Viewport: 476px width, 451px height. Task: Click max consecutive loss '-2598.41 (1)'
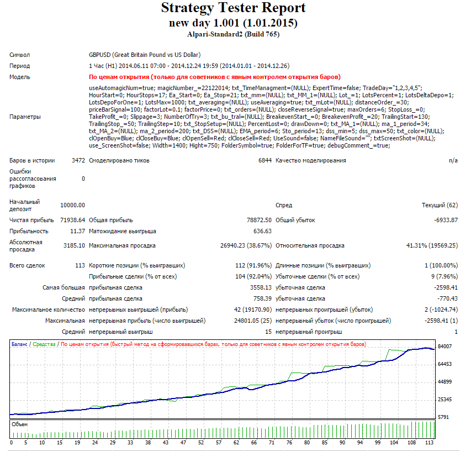441,321
